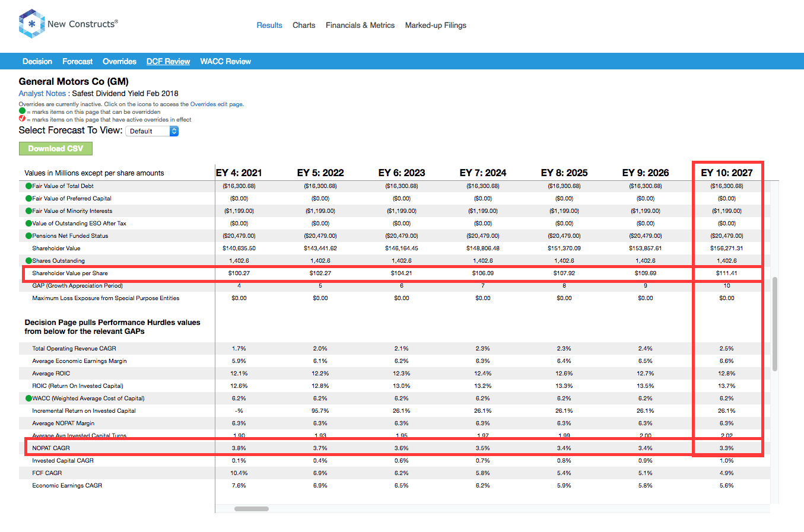Viewport: 804px width, 532px height.
Task: Go to the Forecast page
Action: (x=78, y=62)
